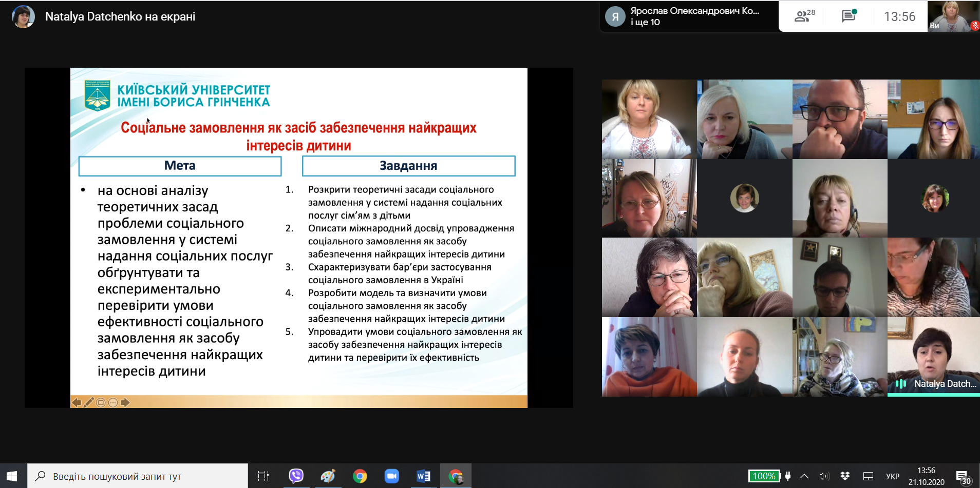
Task: Open the УКР keyboard language switcher
Action: point(893,476)
